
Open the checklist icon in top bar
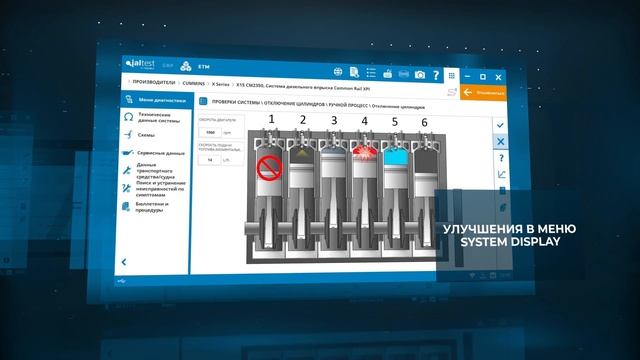pyautogui.click(x=371, y=73)
